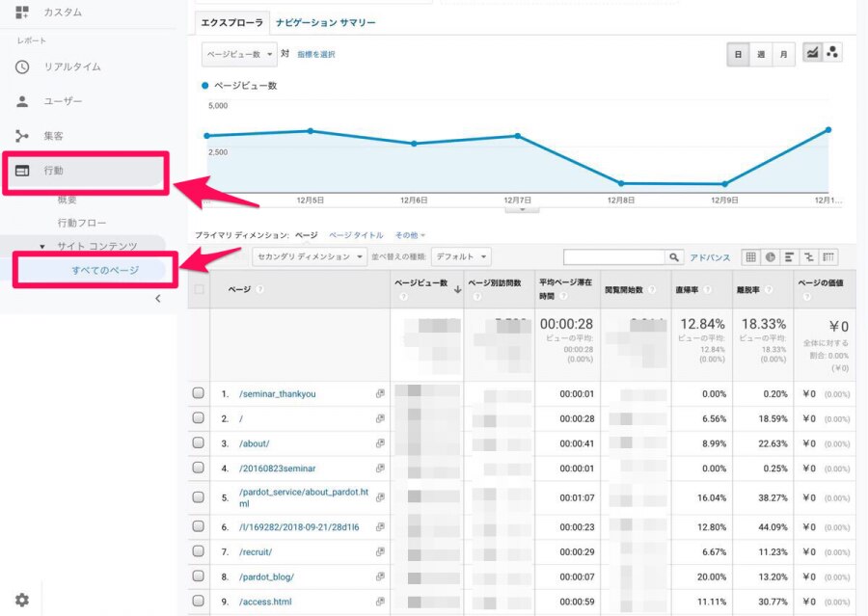Click the アドバンス advanced filter link
Screen dimensions: 868x616
click(x=710, y=257)
